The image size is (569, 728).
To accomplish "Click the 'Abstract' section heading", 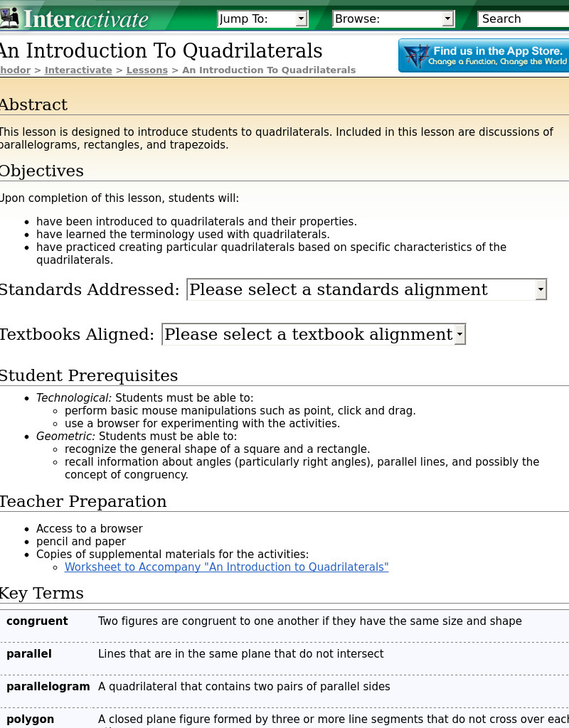I will 33,105.
